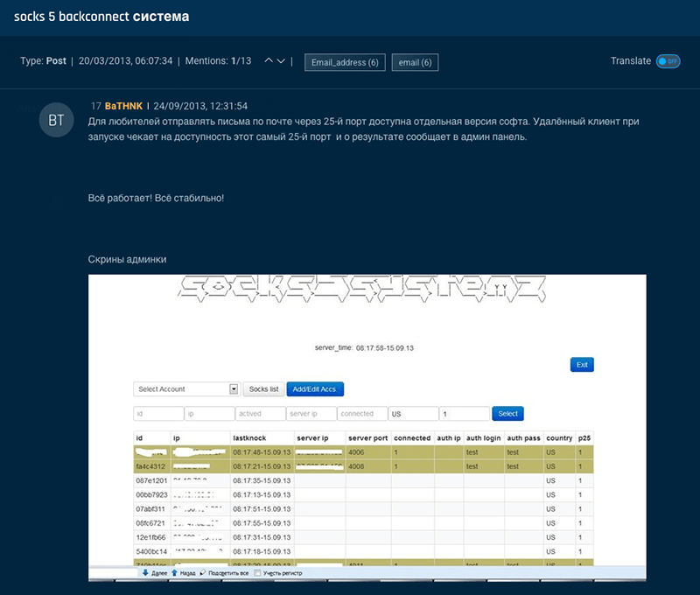Toggle the Translate switch

pyautogui.click(x=667, y=61)
